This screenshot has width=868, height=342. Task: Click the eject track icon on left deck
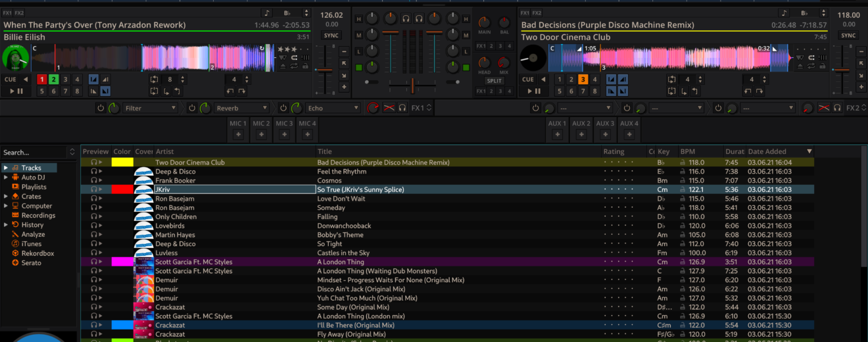click(283, 66)
